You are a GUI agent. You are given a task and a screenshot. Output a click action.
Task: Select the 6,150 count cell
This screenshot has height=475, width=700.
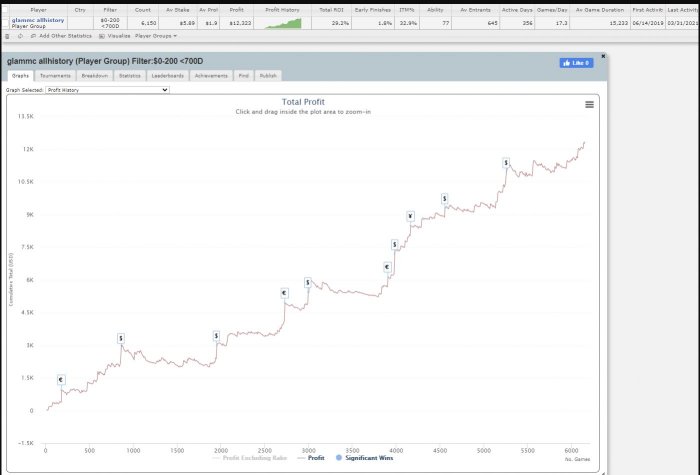click(x=143, y=23)
